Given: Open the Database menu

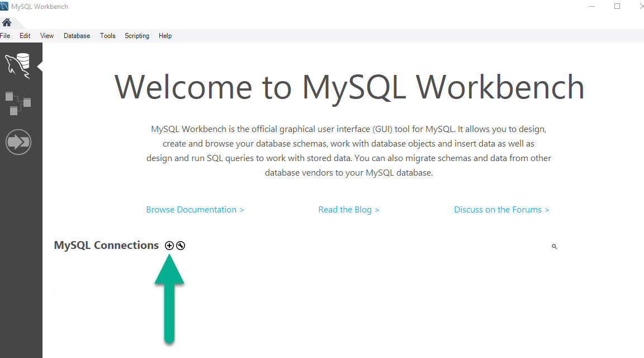Looking at the screenshot, I should 77,35.
